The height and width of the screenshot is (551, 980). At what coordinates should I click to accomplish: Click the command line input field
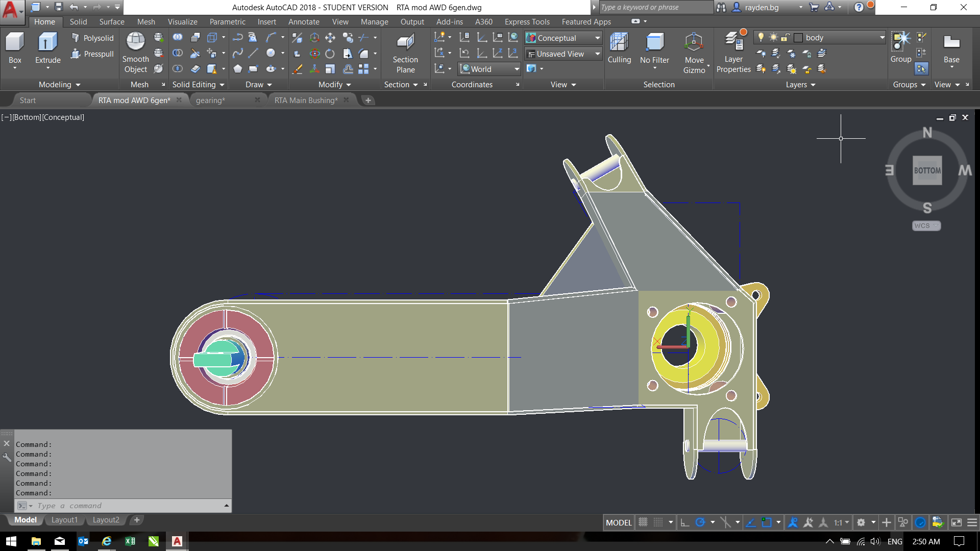[x=128, y=506]
